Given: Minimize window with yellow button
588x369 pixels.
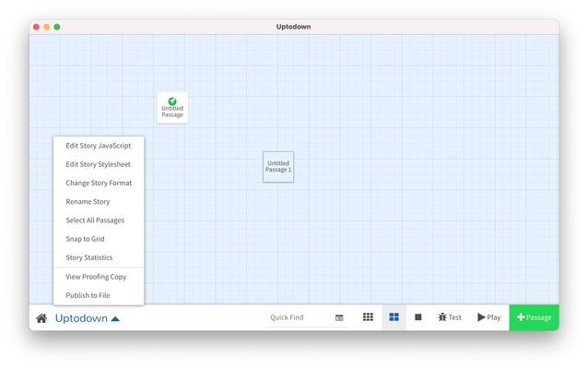Looking at the screenshot, I should click(46, 27).
